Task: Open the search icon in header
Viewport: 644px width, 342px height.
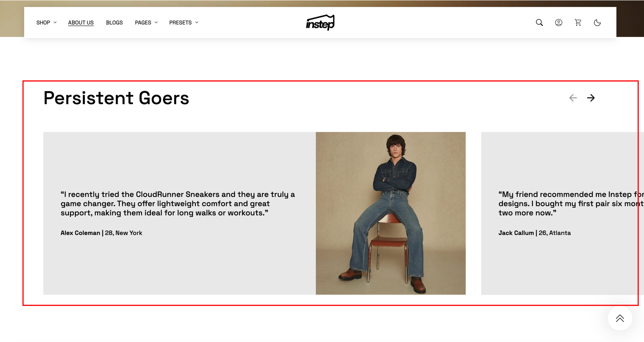Action: point(539,23)
